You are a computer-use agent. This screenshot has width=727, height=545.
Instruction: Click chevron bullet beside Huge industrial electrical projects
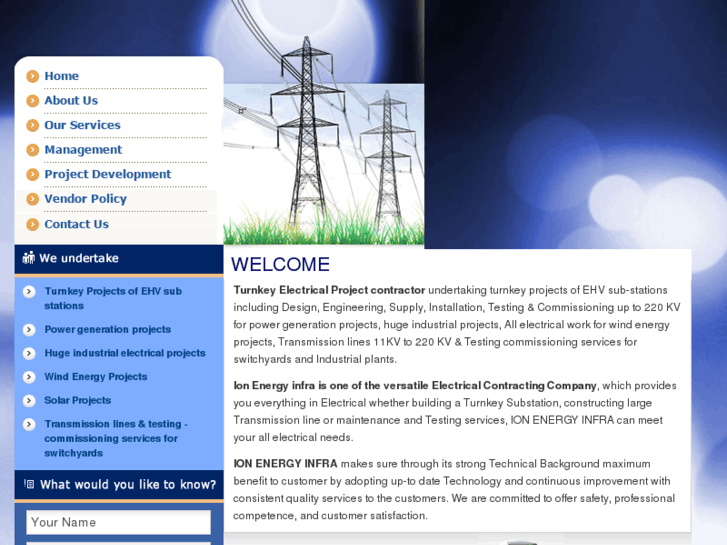(29, 353)
